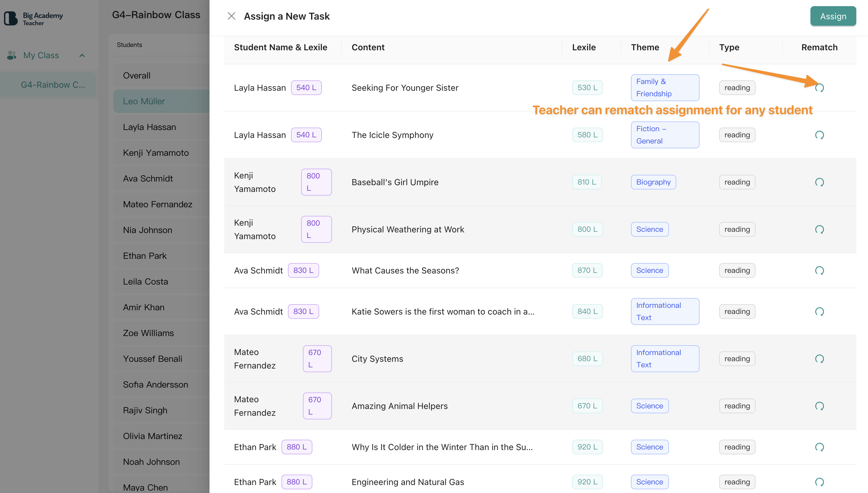Rematch Layla Hassan's Seeking For Younger Sister task
Screen dimensions: 868x493
point(819,88)
